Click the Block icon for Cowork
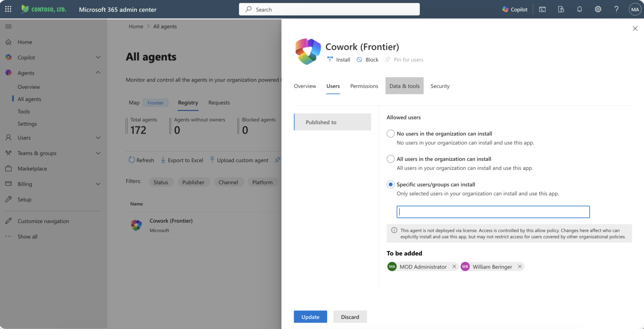This screenshot has height=329, width=644. point(359,60)
